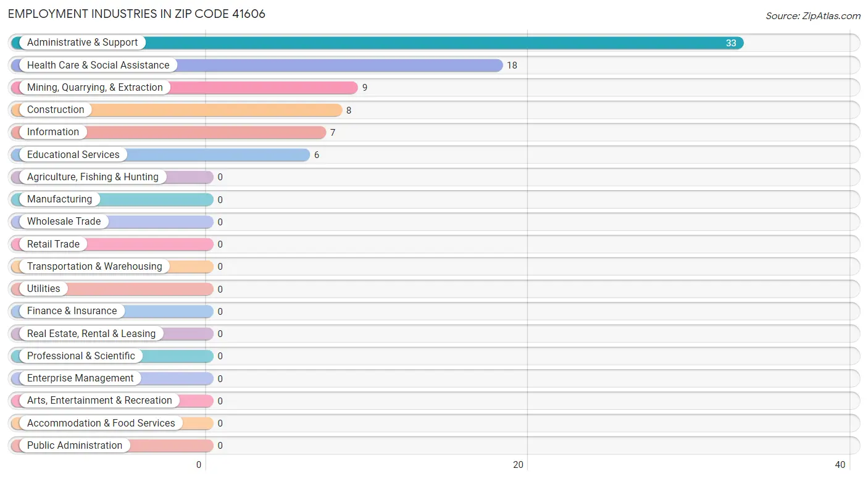Click the orange dot on the Construction label
This screenshot has height=479, width=868.
tap(17, 110)
